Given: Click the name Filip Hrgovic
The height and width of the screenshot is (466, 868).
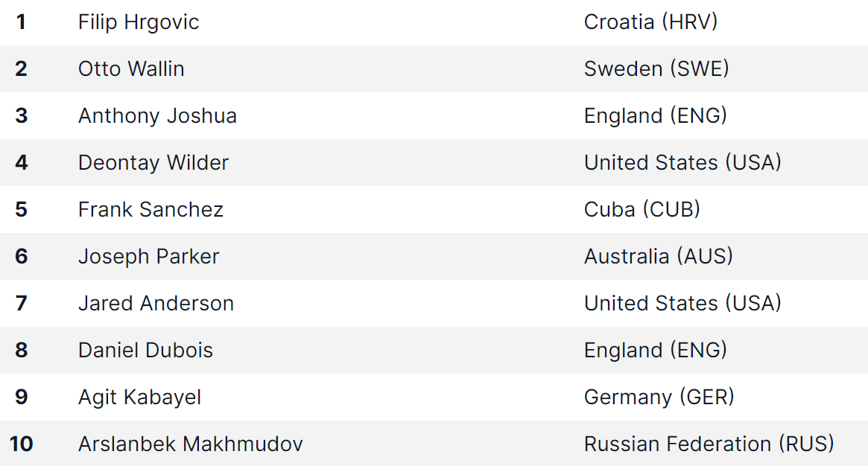Looking at the screenshot, I should [x=139, y=22].
